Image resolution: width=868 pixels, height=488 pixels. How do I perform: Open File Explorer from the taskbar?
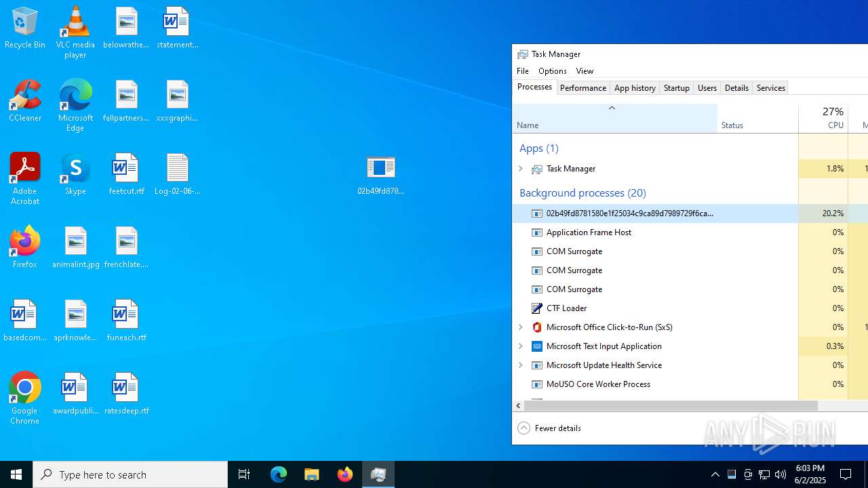[312, 474]
